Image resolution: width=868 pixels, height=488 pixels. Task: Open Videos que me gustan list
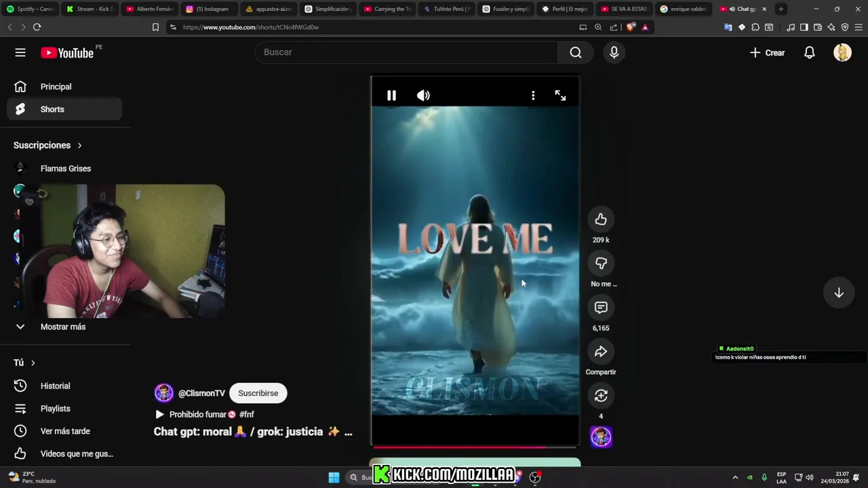tap(65, 453)
